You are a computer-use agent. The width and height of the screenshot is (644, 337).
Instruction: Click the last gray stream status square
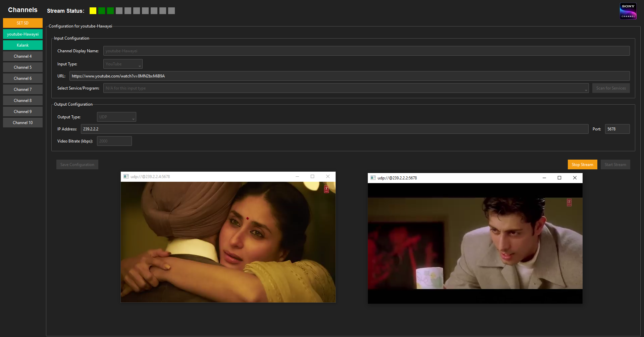click(x=171, y=11)
